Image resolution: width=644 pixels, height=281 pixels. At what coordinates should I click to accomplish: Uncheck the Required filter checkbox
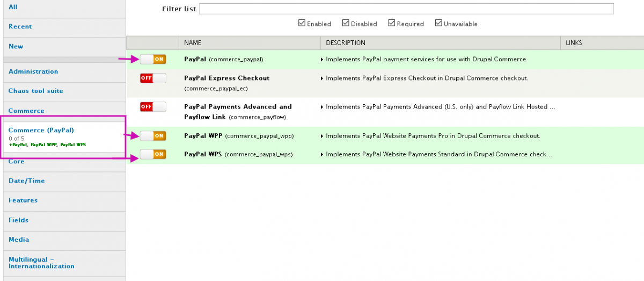[392, 23]
